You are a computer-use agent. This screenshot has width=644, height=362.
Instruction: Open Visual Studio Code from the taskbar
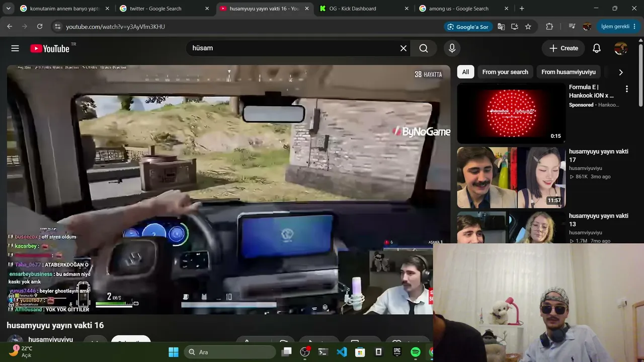[x=342, y=352]
